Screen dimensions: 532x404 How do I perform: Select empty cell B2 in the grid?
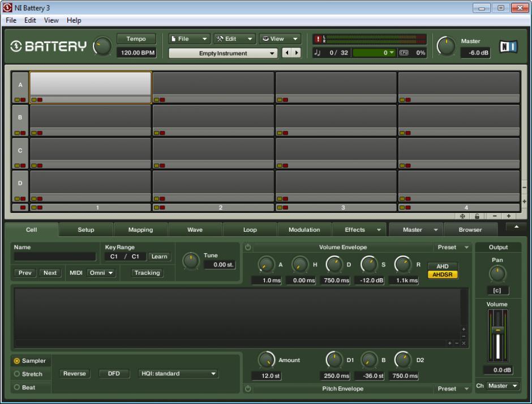[x=213, y=120]
